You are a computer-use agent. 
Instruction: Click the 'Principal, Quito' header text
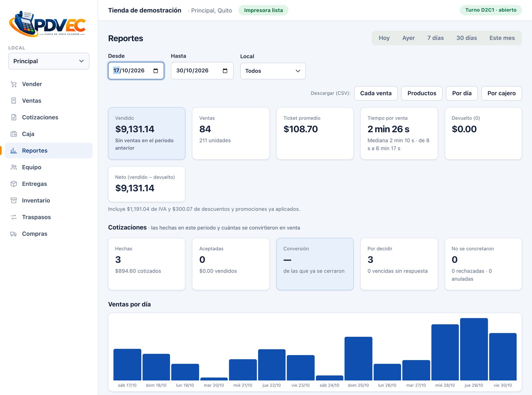point(211,11)
